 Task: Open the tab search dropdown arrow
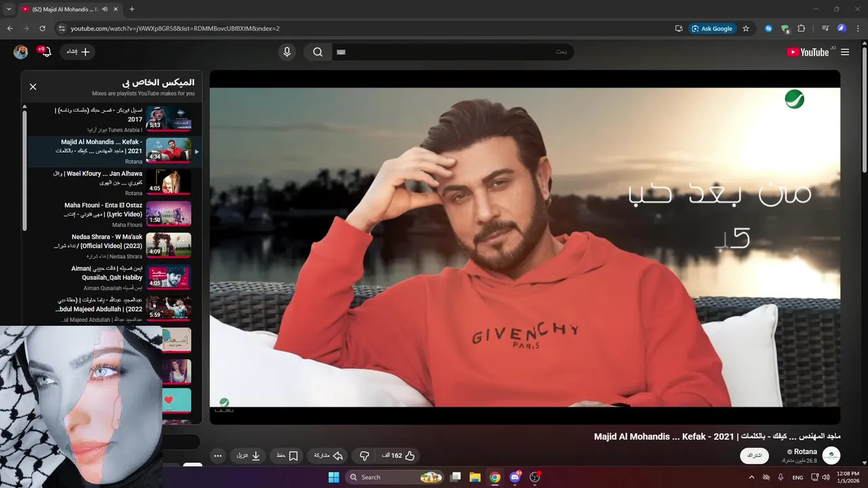coord(9,9)
